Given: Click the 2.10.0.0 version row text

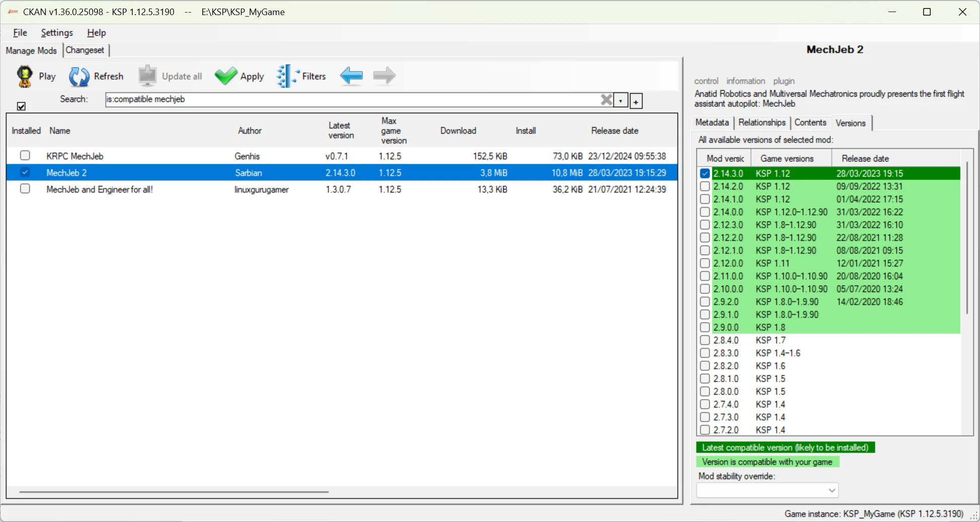Looking at the screenshot, I should click(728, 289).
